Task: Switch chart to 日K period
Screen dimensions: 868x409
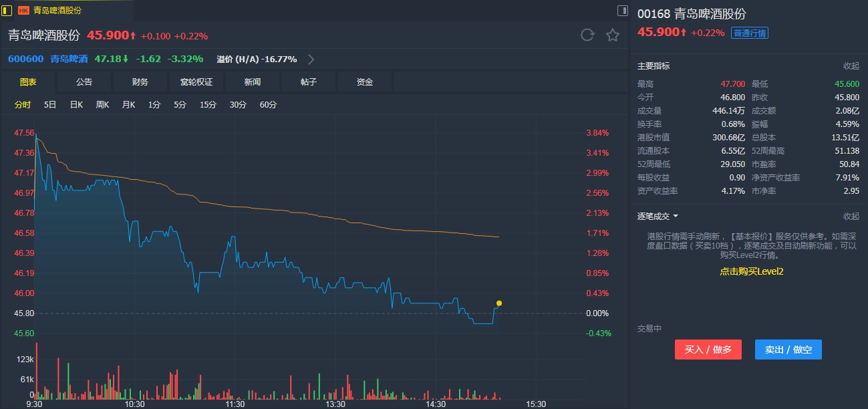Action: (76, 105)
